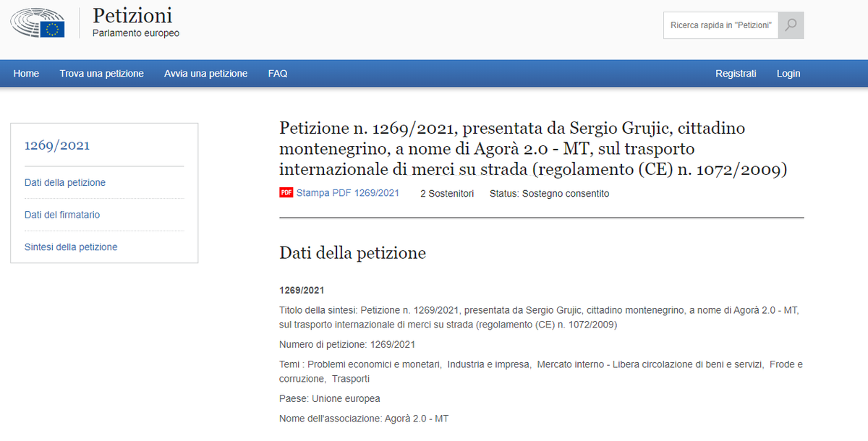Click the Petizioni site title
868x441 pixels.
tap(132, 15)
